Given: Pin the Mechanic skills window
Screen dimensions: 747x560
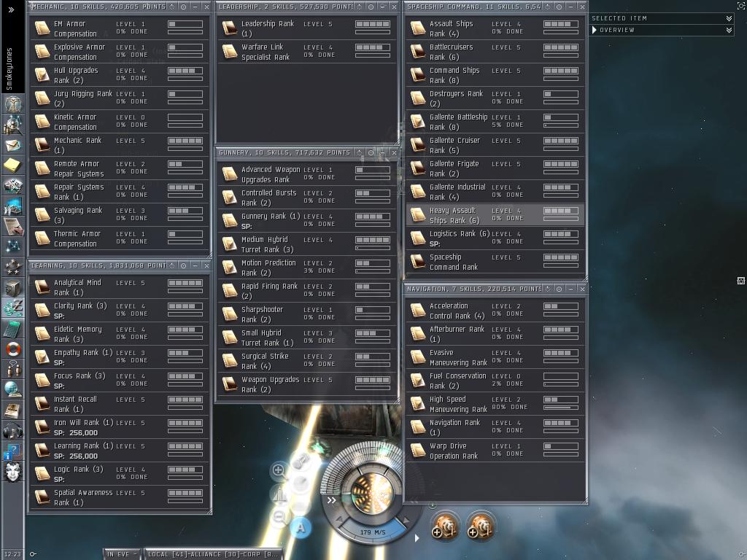Looking at the screenshot, I should [x=172, y=7].
